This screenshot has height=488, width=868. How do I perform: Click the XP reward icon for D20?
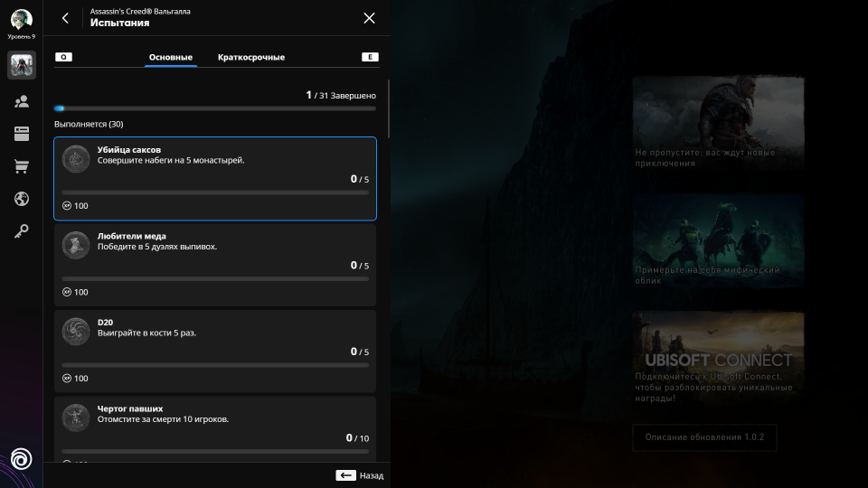pyautogui.click(x=67, y=379)
